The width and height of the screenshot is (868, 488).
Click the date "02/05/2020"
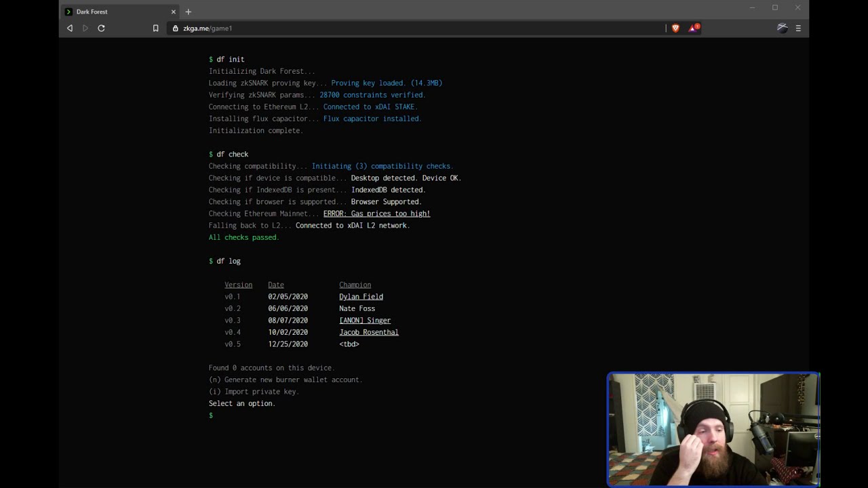[x=288, y=297]
